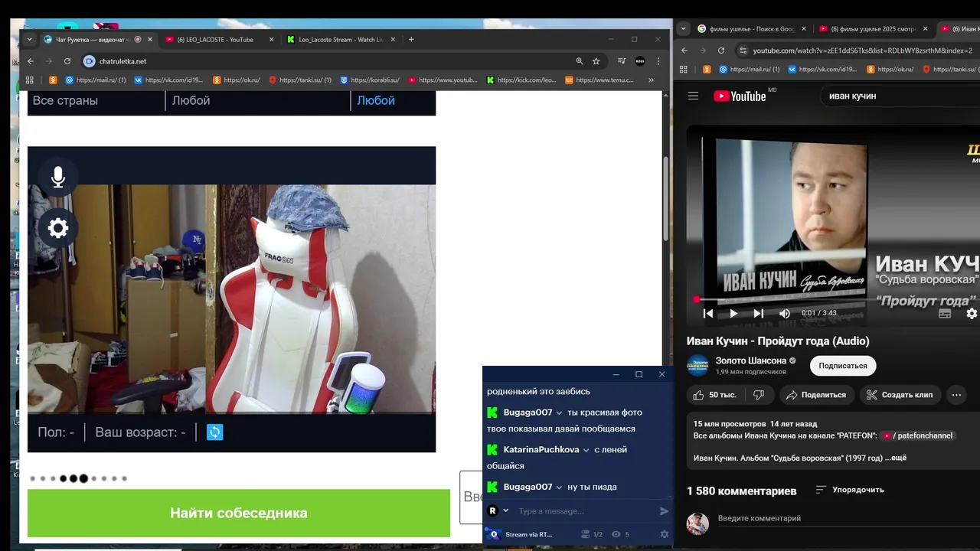980x551 pixels.
Task: Open korabli.su bookmark in left browser
Action: coord(370,80)
